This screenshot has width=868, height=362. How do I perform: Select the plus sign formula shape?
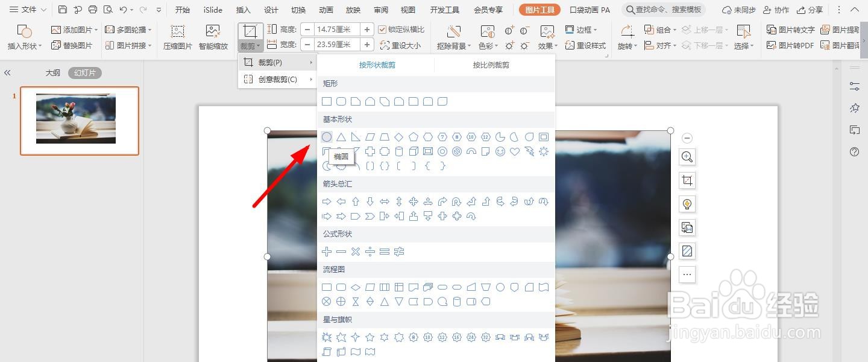[x=327, y=252]
